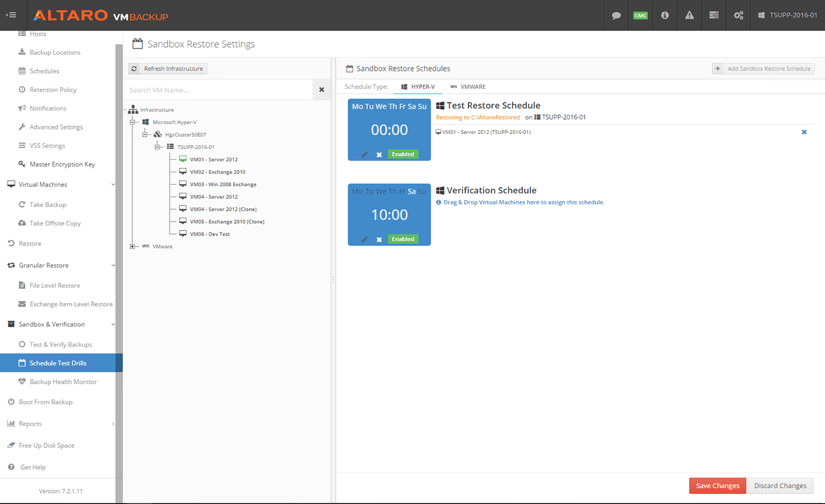
Task: Select VM04 - Server 2012 (Clone) in tree
Action: coord(223,209)
